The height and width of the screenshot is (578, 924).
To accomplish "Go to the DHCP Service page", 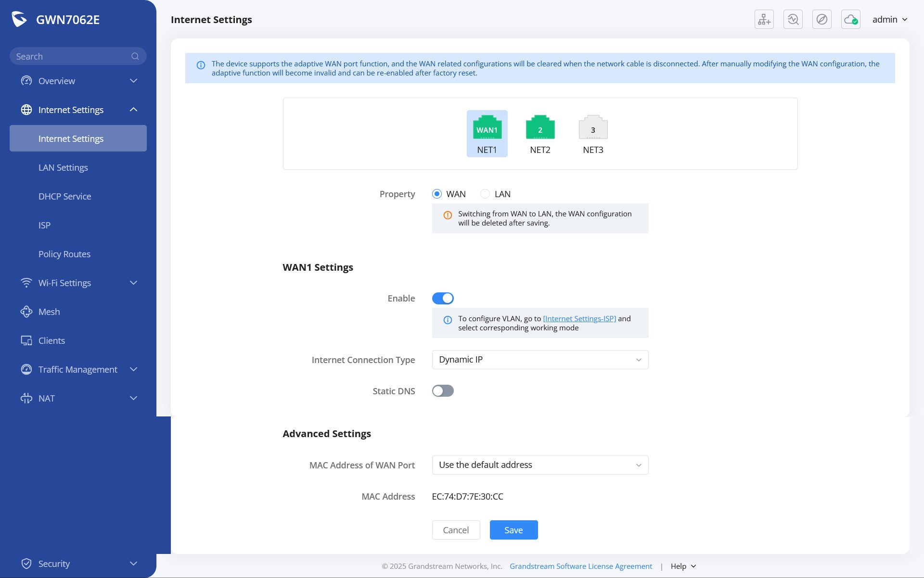I will (x=64, y=196).
